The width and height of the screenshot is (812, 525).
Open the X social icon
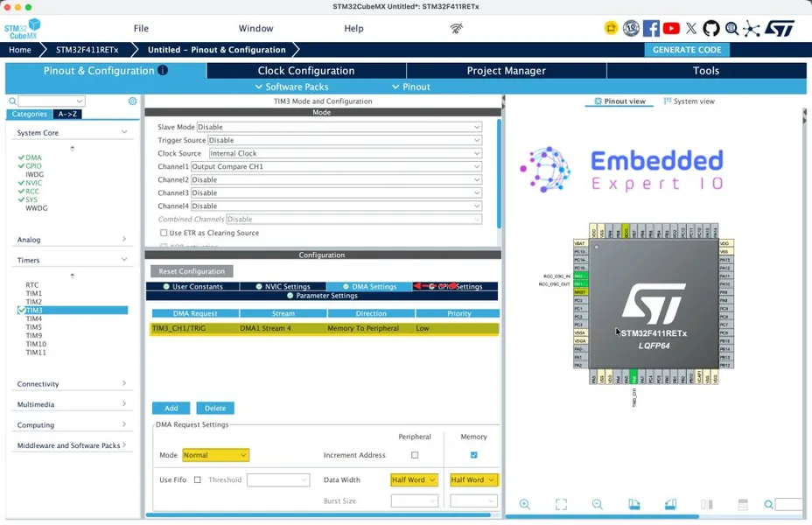[691, 29]
